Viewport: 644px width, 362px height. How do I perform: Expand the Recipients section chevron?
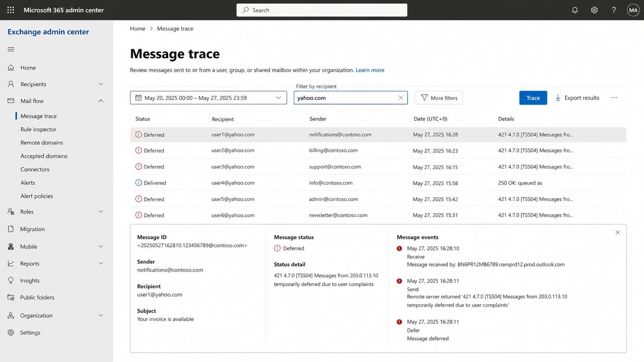click(x=101, y=84)
